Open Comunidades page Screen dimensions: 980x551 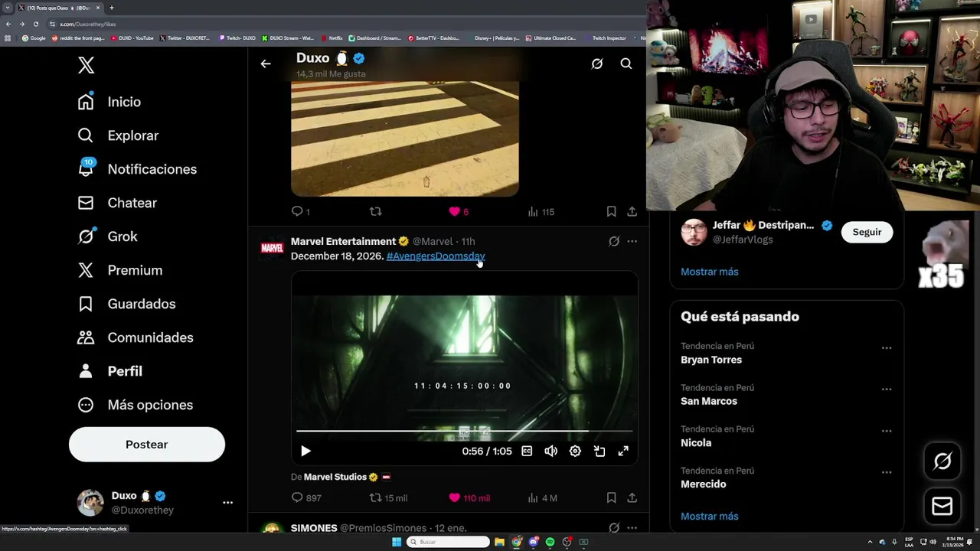click(136, 337)
